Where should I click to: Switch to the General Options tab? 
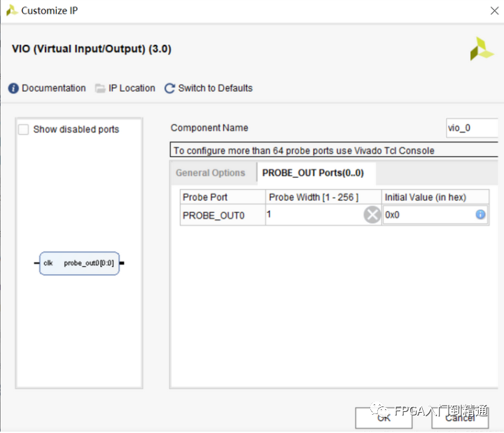(x=211, y=173)
